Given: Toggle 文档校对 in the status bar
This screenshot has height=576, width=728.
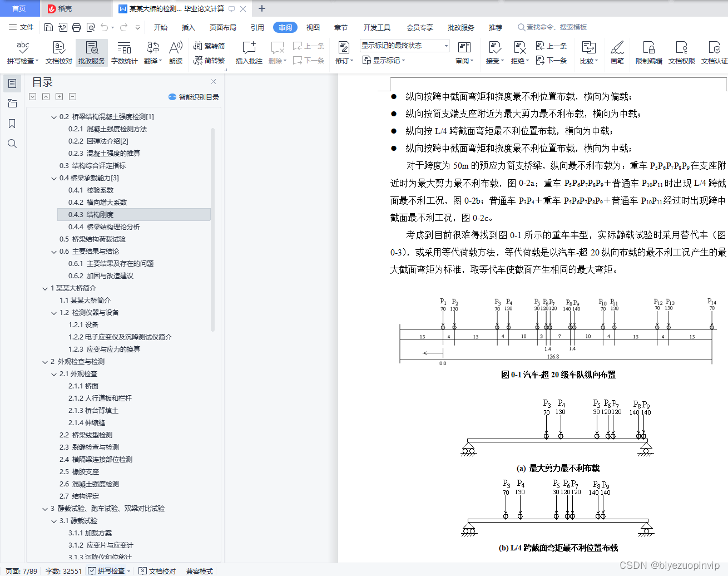Looking at the screenshot, I should point(157,571).
